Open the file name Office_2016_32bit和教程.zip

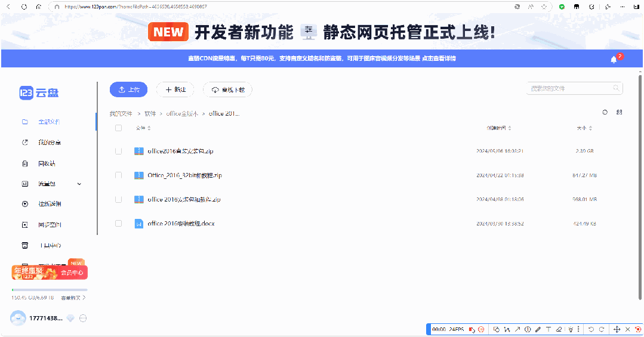tap(184, 175)
